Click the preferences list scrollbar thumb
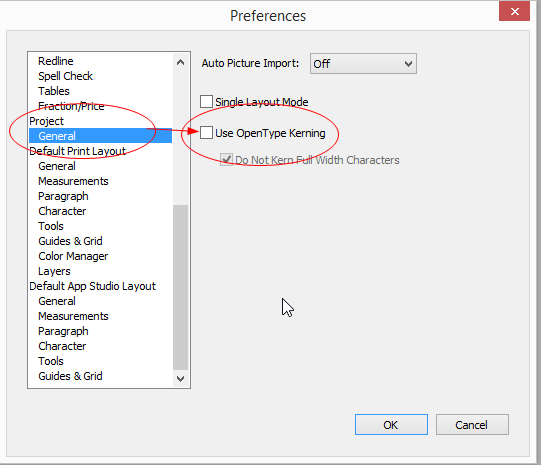This screenshot has width=541, height=465. coord(180,287)
